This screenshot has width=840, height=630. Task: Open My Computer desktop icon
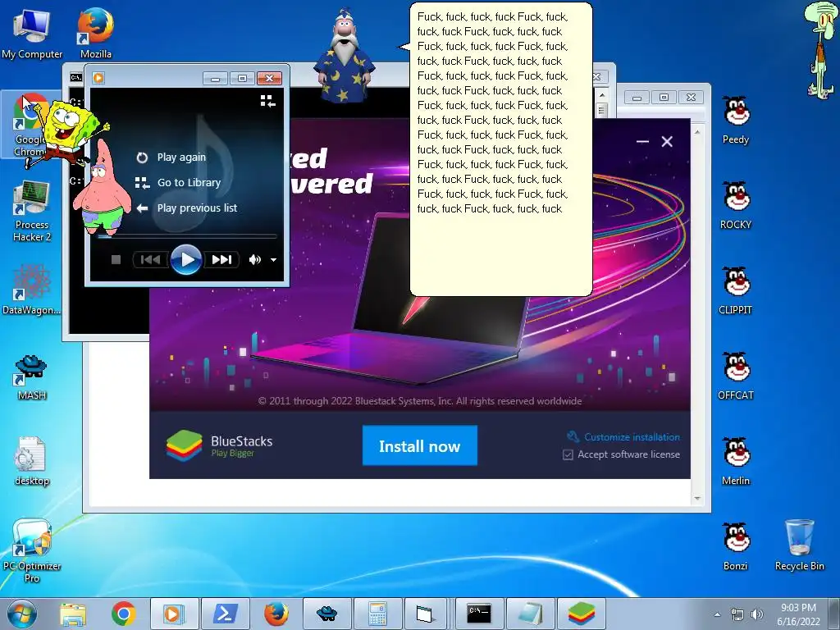click(x=32, y=33)
